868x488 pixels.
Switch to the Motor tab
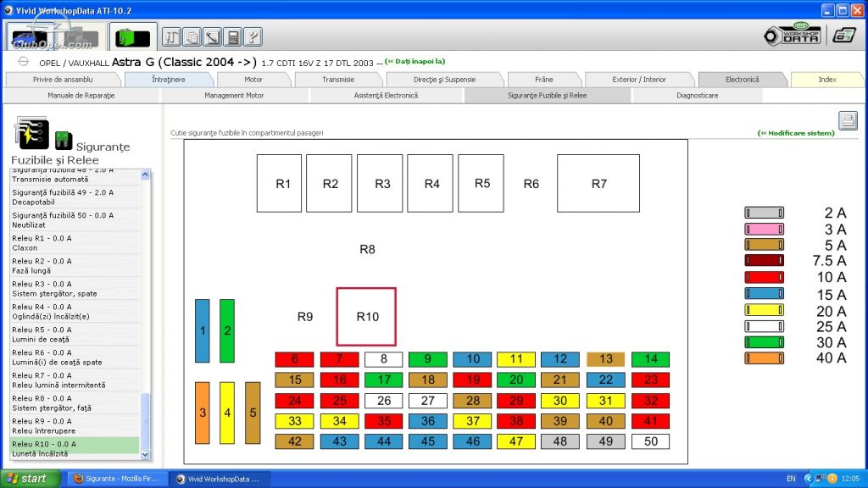(253, 80)
